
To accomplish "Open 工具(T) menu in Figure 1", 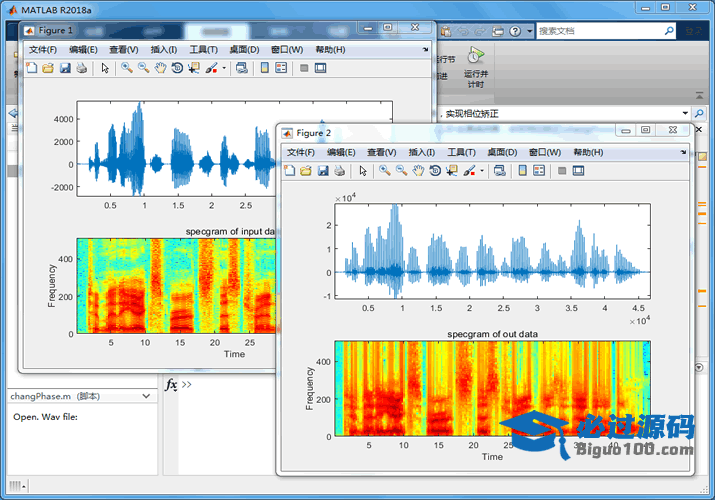I will pos(204,50).
